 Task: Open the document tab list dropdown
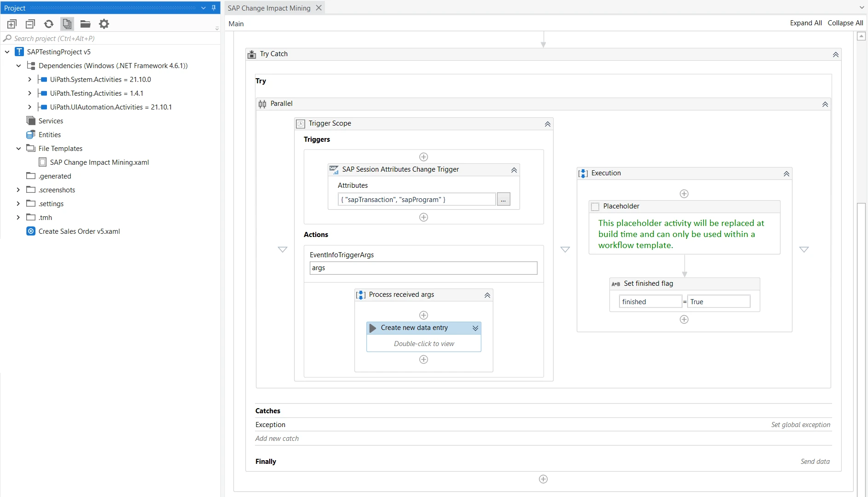pyautogui.click(x=862, y=8)
